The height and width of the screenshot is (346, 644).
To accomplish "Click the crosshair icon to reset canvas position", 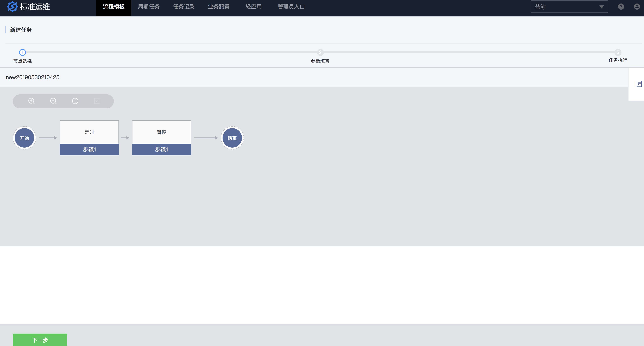I will (x=75, y=101).
